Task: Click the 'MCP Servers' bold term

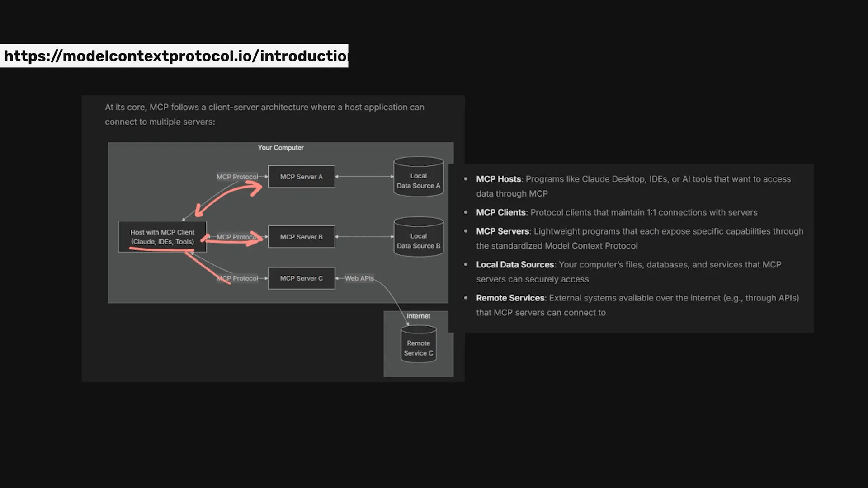Action: pos(503,231)
